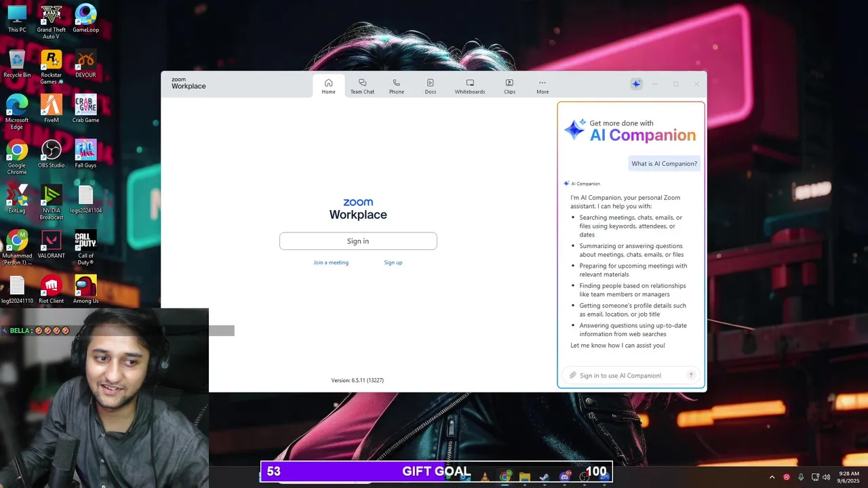Open This PC desktop icon

click(17, 19)
